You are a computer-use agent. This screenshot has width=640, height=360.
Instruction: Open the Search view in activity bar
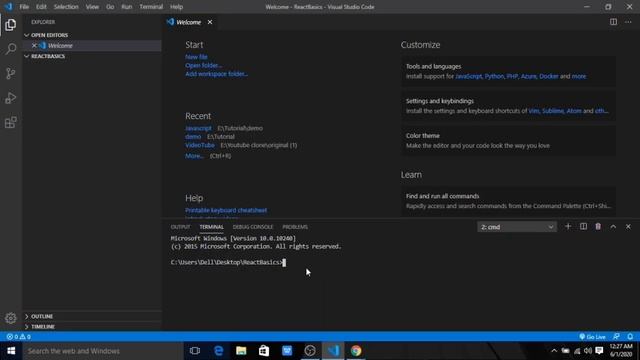pos(11,49)
